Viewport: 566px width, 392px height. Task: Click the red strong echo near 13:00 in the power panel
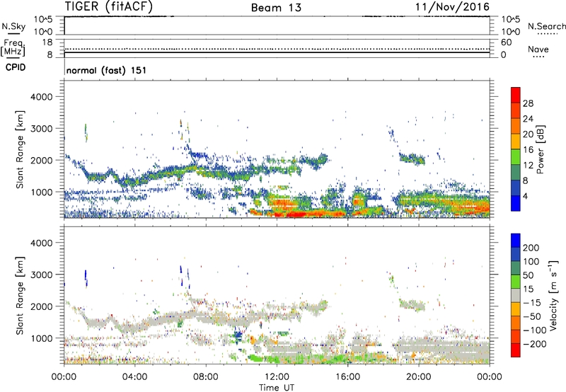point(293,214)
